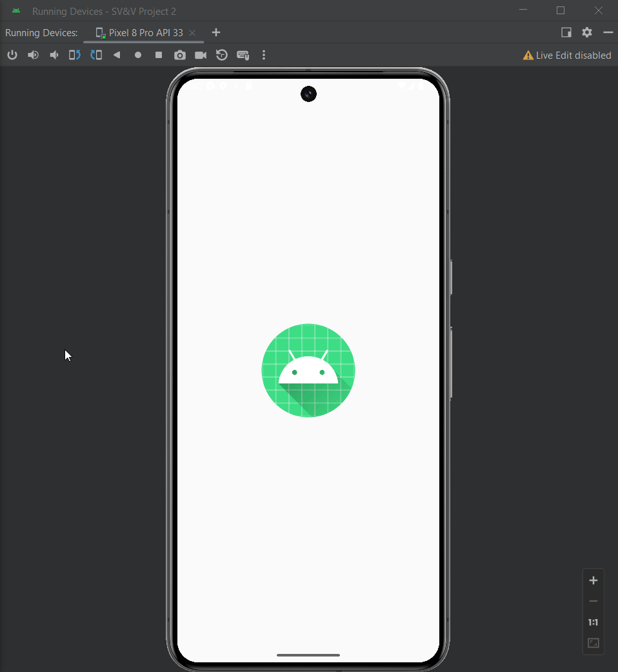Image resolution: width=618 pixels, height=672 pixels.
Task: Rotate the device left
Action: [75, 55]
